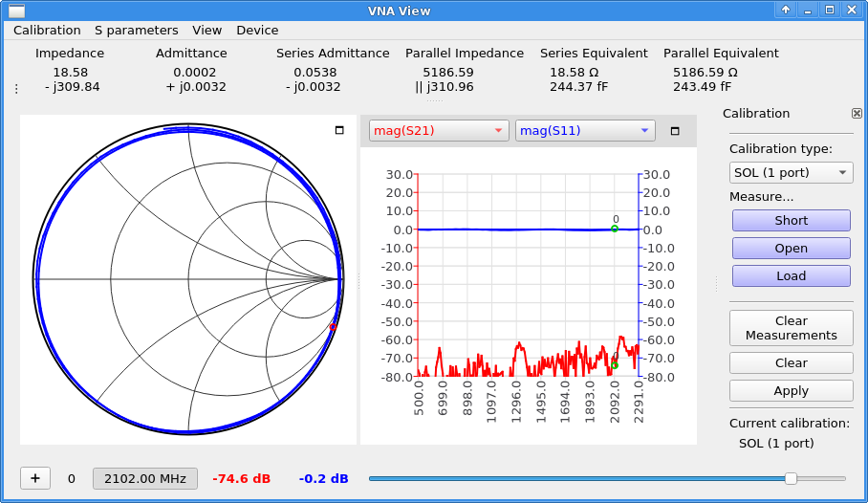Click the -0.2 dB blue readout
The width and height of the screenshot is (868, 503).
click(x=323, y=479)
